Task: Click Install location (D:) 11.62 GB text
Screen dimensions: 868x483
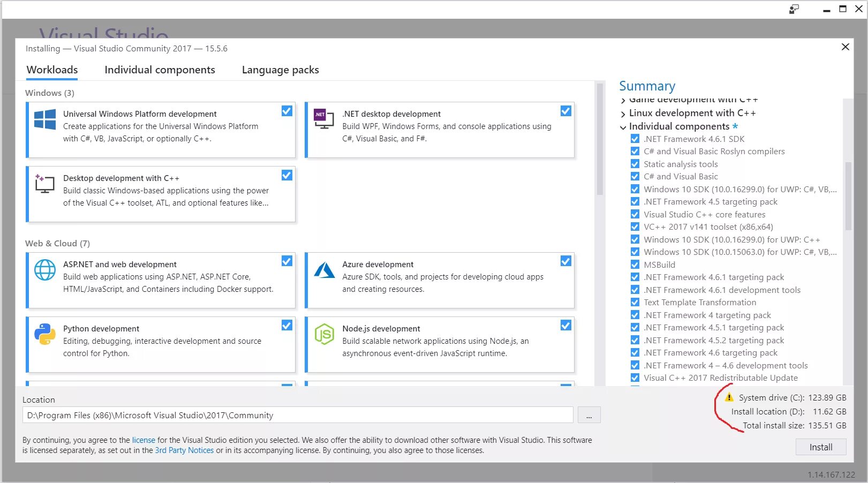Action: tap(789, 411)
